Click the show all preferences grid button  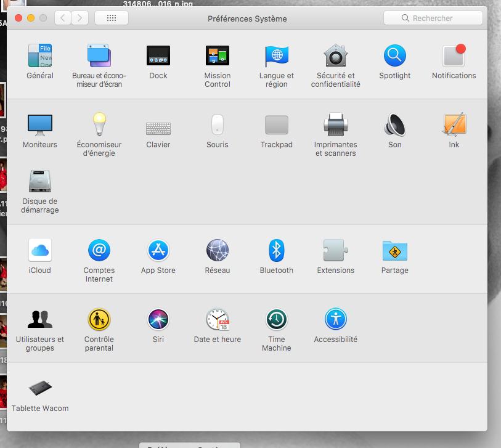pos(112,18)
